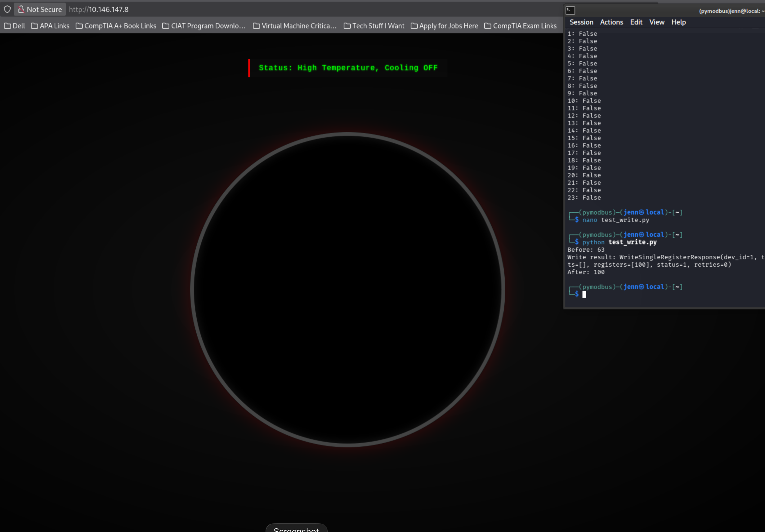
Task: Open the Help menu in terminal
Action: 678,22
